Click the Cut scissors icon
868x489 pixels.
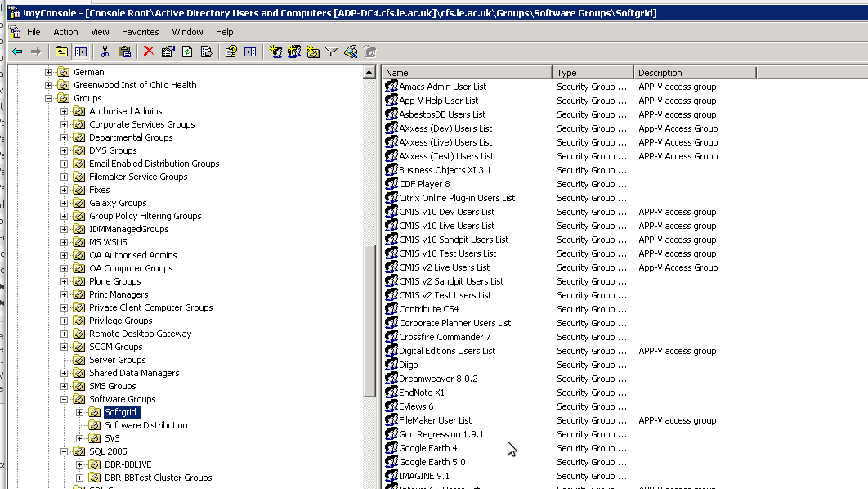click(105, 52)
